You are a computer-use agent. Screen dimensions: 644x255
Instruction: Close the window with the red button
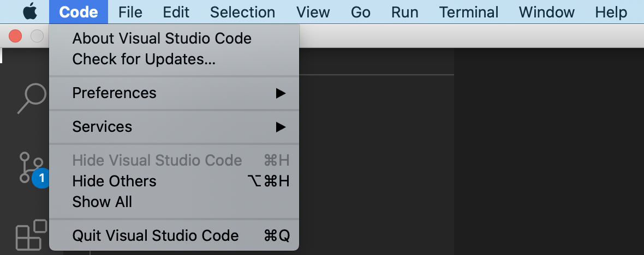[15, 36]
